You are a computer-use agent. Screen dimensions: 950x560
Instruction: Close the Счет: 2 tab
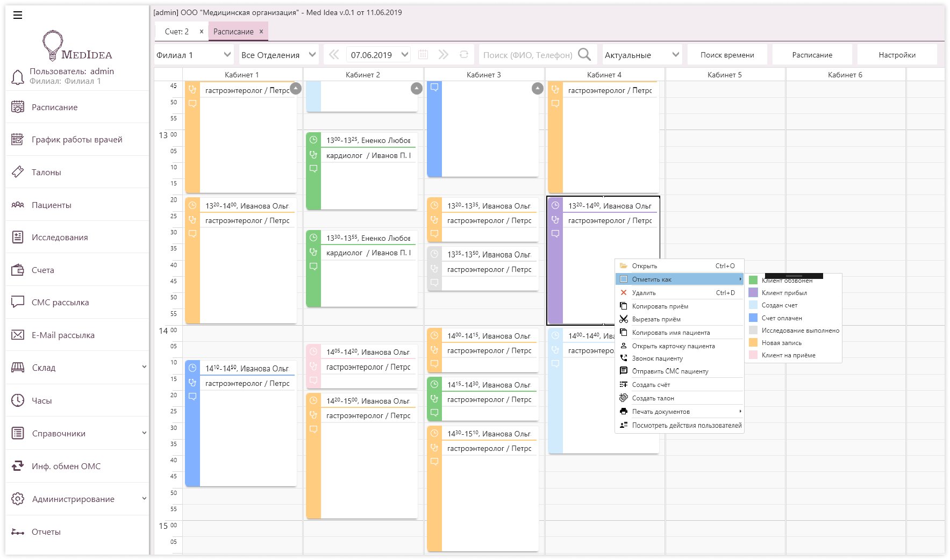202,31
